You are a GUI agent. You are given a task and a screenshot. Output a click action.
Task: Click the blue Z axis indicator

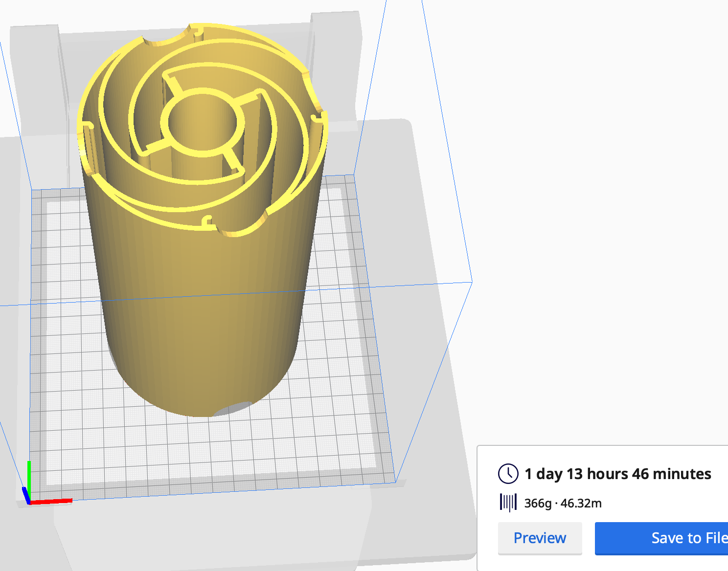point(25,494)
